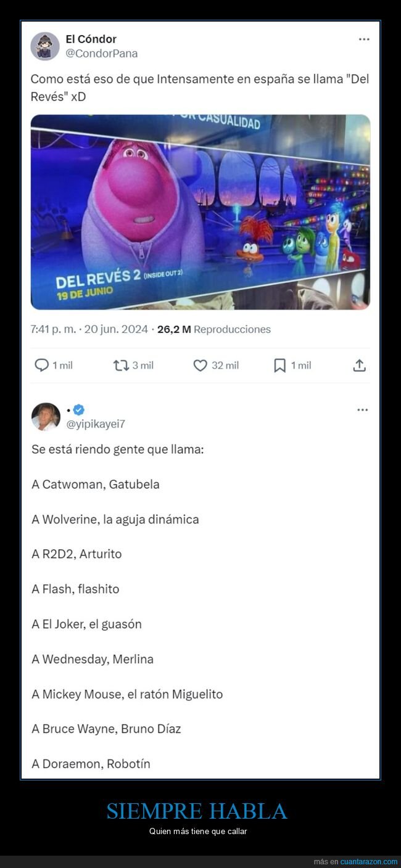Viewport: 401px width, 868px height.
Task: Open the cuantarazon.com link
Action: [x=368, y=861]
